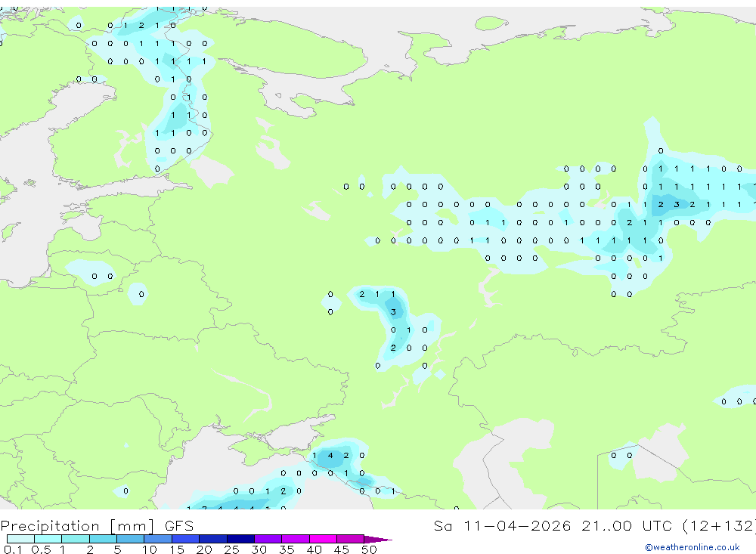Click the over-50 mm arrow tip of legend

tap(379, 539)
